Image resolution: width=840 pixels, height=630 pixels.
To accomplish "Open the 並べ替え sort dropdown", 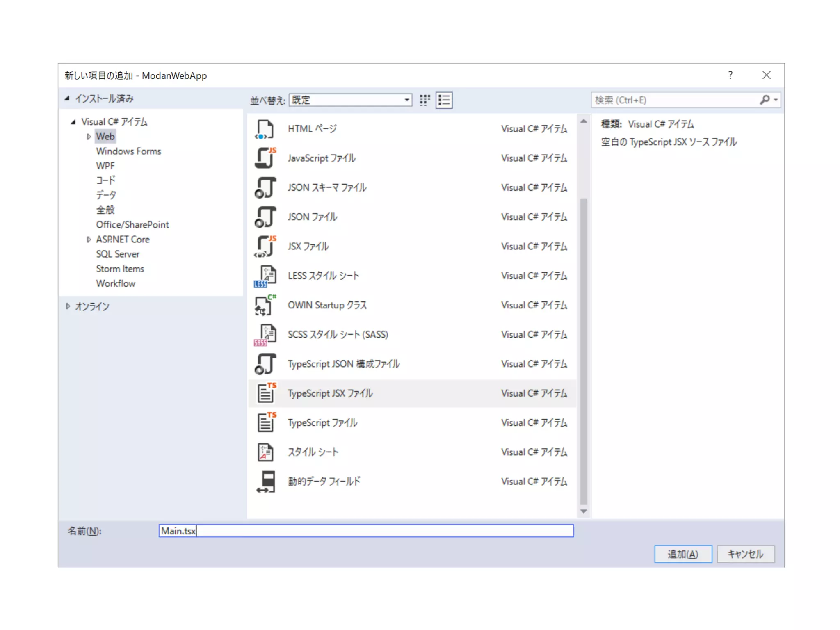I will [406, 100].
